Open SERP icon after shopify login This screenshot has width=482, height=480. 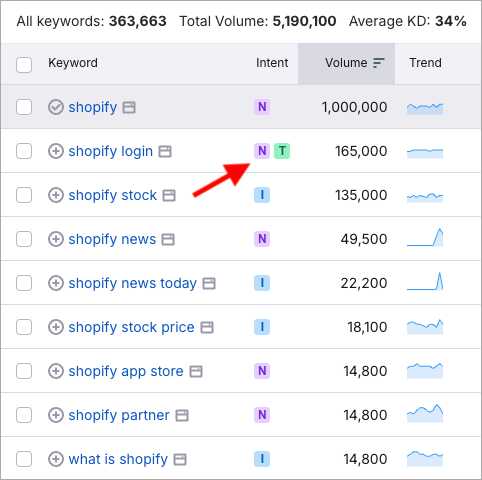click(165, 152)
